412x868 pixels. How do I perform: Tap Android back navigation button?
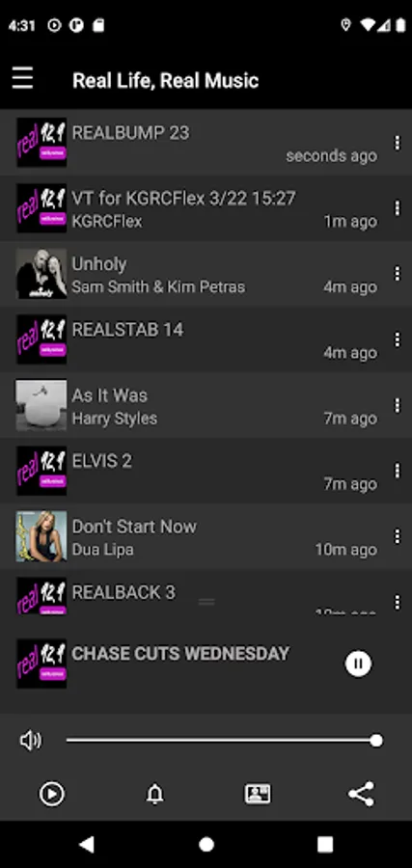(87, 844)
